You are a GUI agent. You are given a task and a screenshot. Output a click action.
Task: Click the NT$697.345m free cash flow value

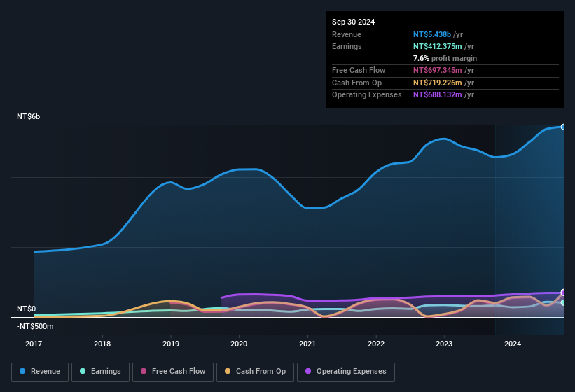point(438,70)
